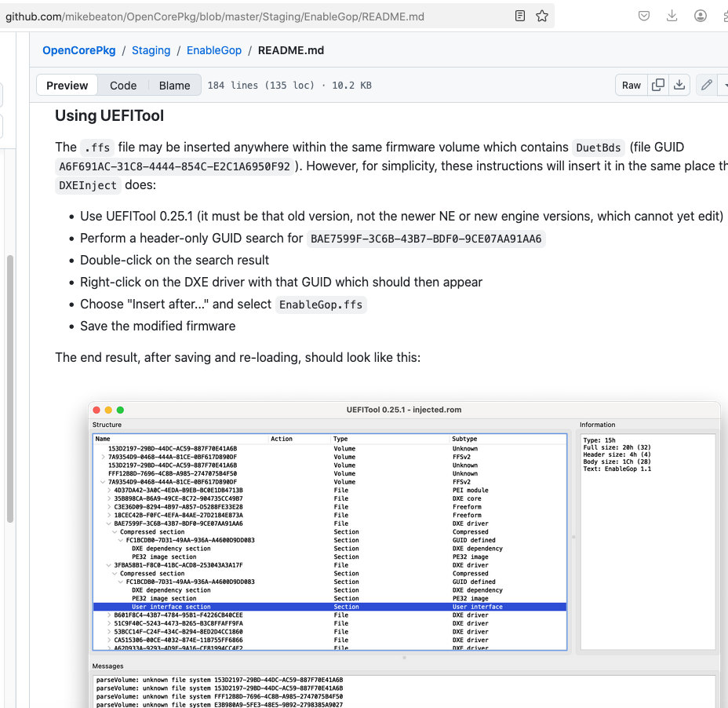Click the yellow minimize dot in UEFITool image
This screenshot has height=708, width=728.
pyautogui.click(x=108, y=410)
